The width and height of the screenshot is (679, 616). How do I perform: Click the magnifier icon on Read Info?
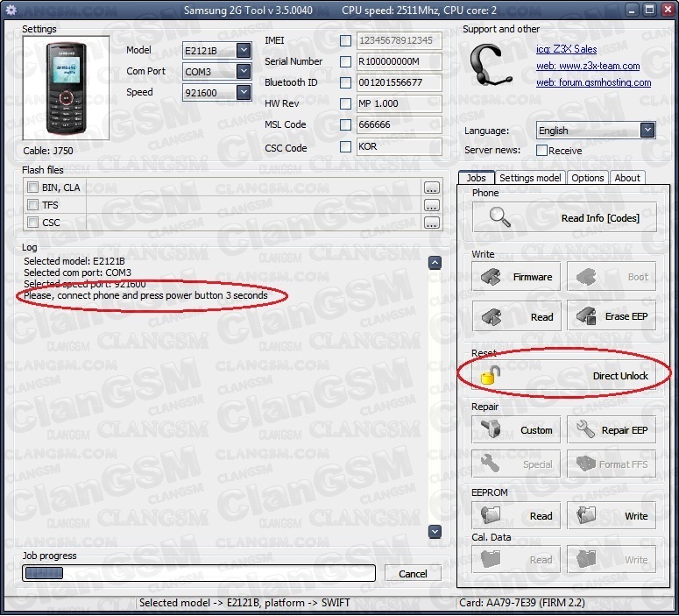click(x=500, y=217)
